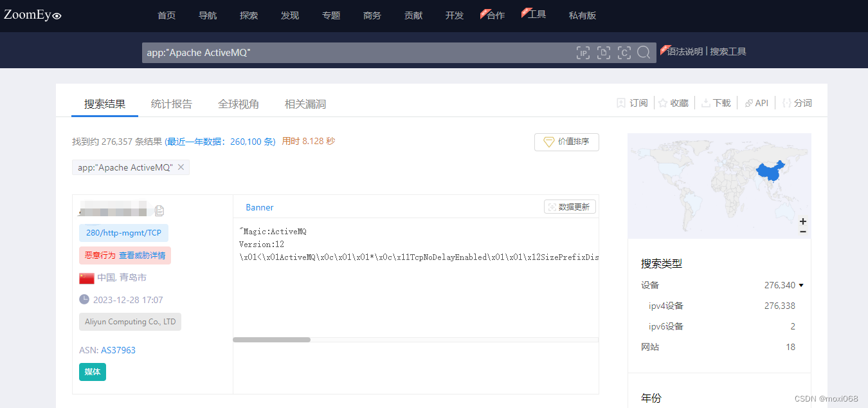Click China on the world map
Image resolution: width=868 pixels, height=408 pixels.
tap(770, 171)
